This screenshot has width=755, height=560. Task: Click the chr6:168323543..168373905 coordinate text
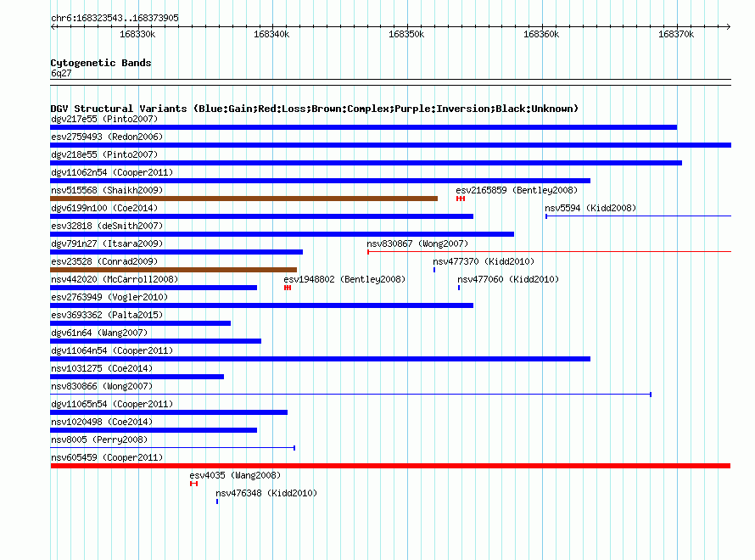[x=115, y=19]
